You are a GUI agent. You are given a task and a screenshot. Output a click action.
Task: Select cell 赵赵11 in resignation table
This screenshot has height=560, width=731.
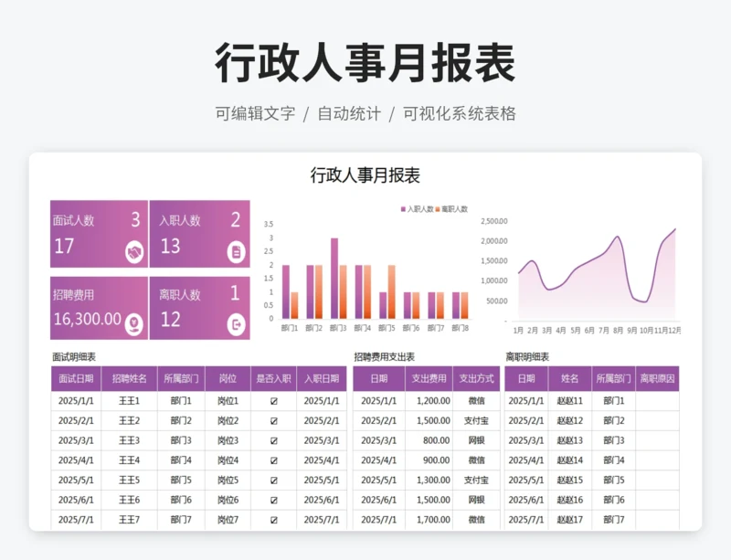point(569,401)
